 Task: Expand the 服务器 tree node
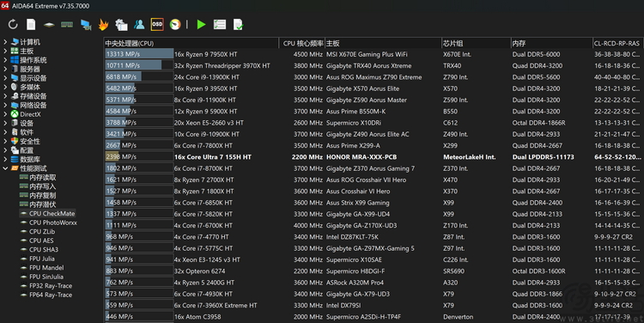5,69
